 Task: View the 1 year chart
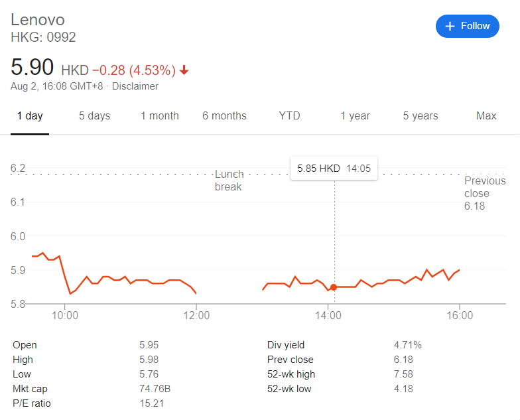click(x=355, y=116)
